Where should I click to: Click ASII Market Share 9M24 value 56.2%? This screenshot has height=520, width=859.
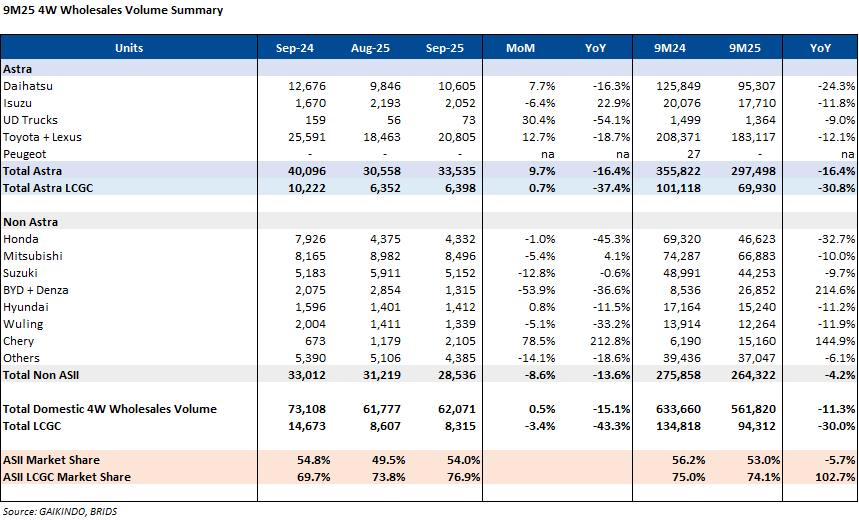click(689, 460)
